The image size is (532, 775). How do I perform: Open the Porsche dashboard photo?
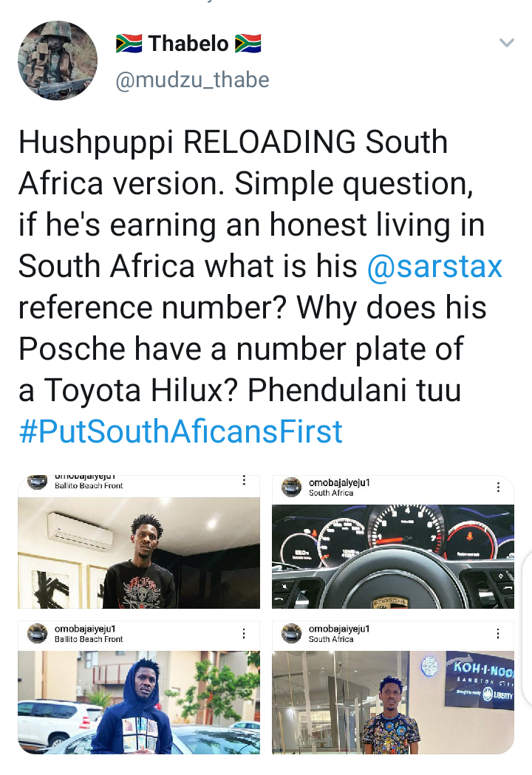pyautogui.click(x=393, y=556)
